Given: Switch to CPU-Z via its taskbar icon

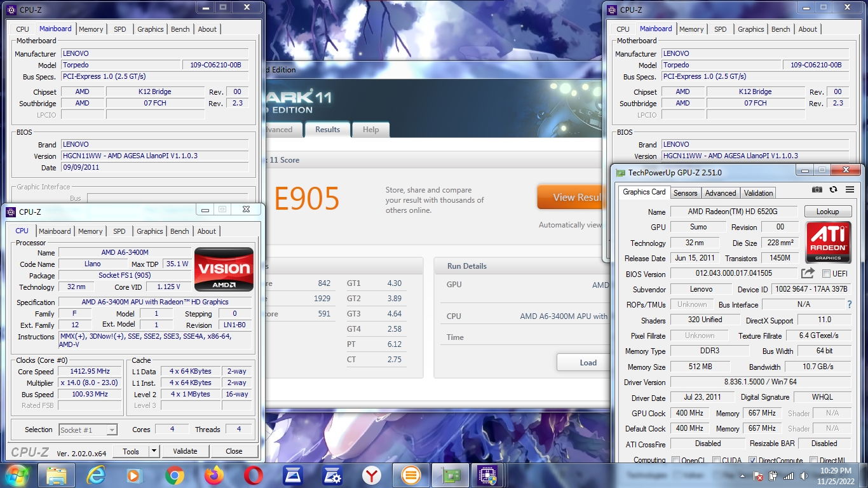Looking at the screenshot, I should coord(487,475).
